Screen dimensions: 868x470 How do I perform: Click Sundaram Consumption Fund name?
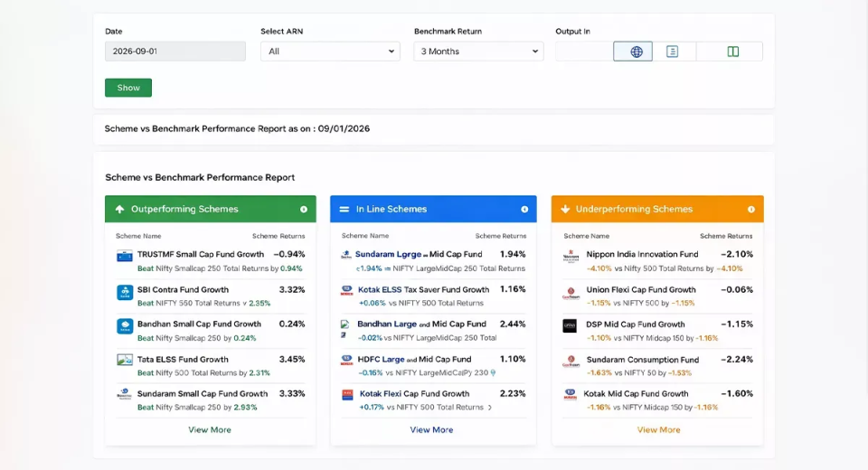(643, 360)
